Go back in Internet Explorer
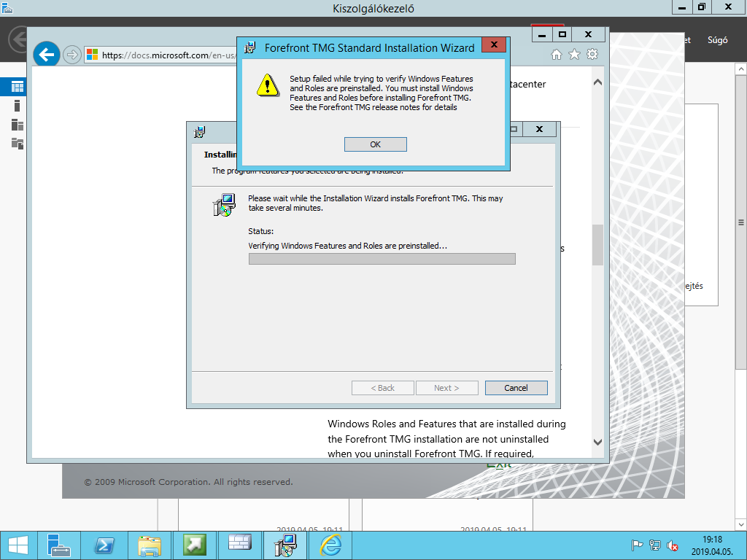Screen dimensions: 747x560 tap(46, 55)
